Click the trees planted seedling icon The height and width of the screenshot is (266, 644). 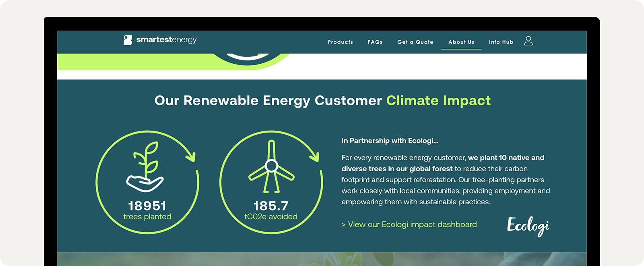click(145, 167)
